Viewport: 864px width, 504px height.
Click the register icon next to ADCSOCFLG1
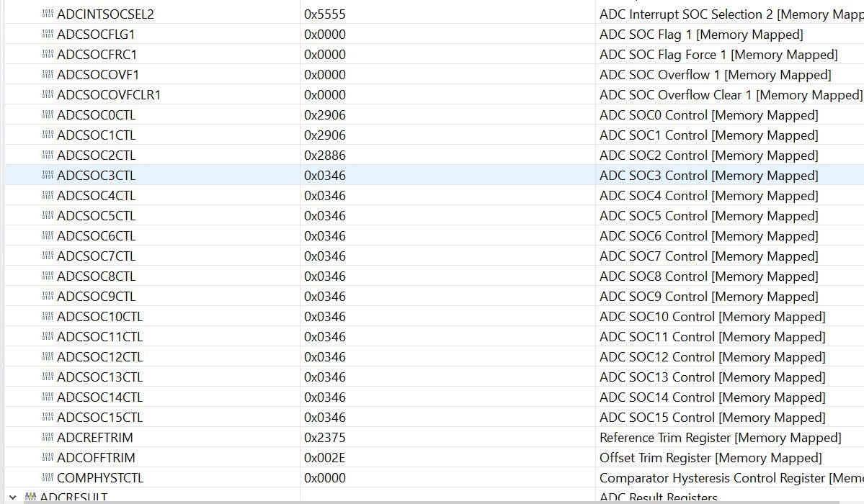[x=48, y=34]
